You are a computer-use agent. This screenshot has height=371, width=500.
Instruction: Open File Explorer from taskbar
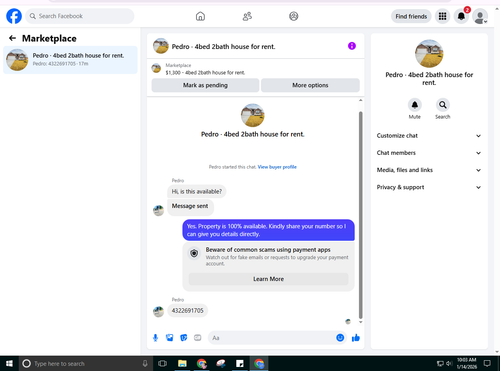pyautogui.click(x=182, y=363)
